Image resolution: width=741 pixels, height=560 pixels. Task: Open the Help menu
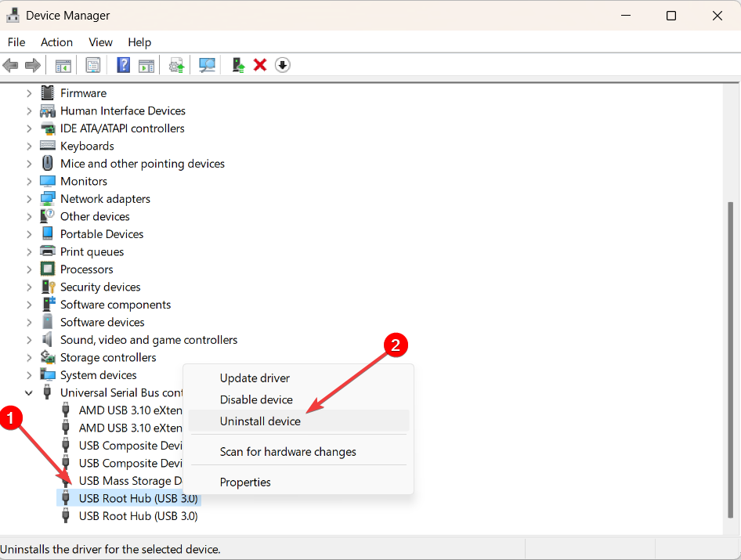pyautogui.click(x=139, y=42)
